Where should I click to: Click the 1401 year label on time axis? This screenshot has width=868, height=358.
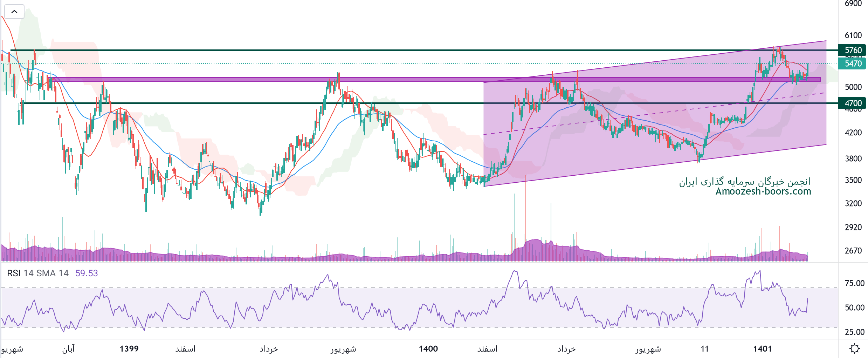(762, 349)
